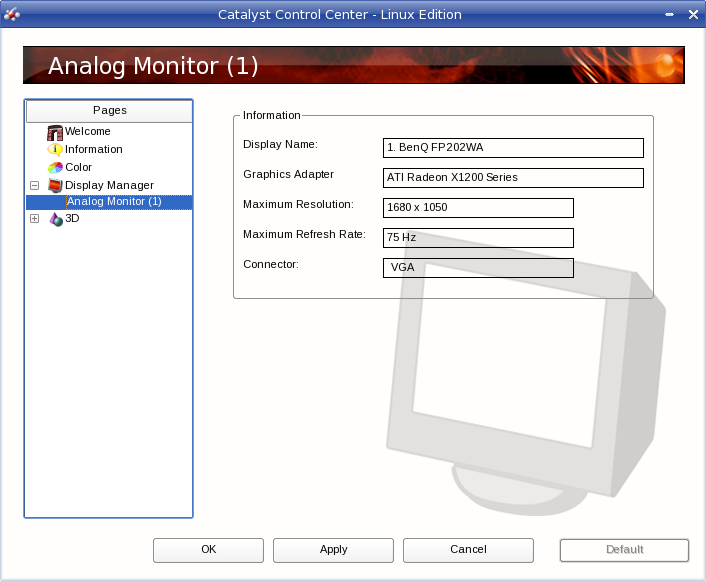Click the 'Display Name:' label
Screen dimensions: 706x581
click(x=280, y=145)
